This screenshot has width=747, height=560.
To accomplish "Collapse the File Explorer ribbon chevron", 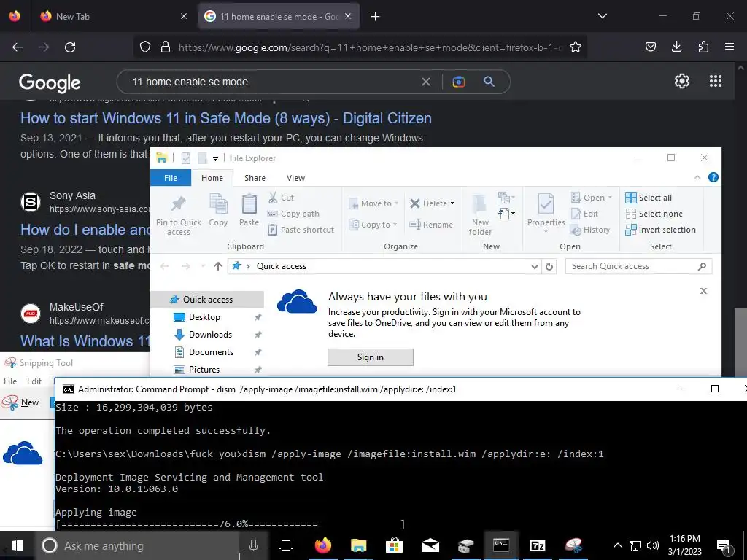I will click(697, 178).
